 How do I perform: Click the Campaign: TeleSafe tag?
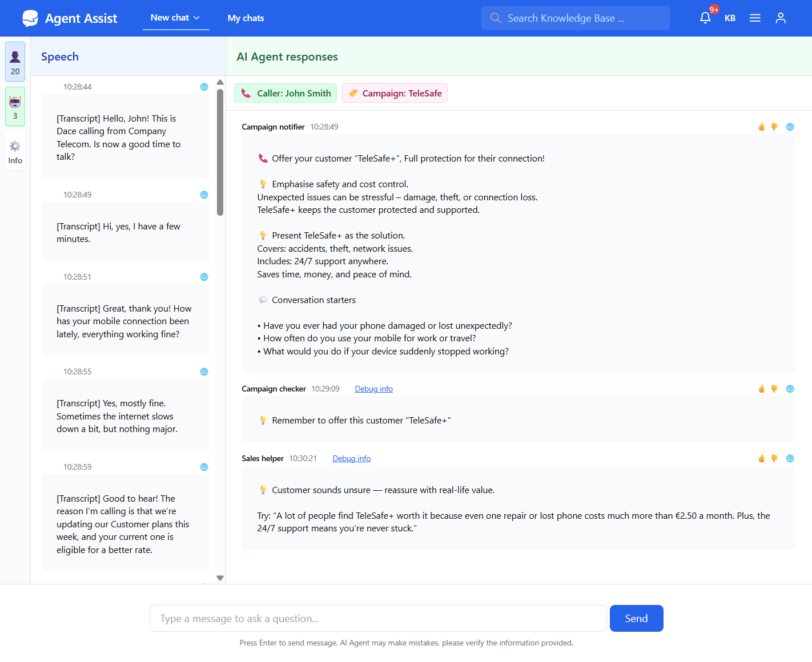coord(395,93)
